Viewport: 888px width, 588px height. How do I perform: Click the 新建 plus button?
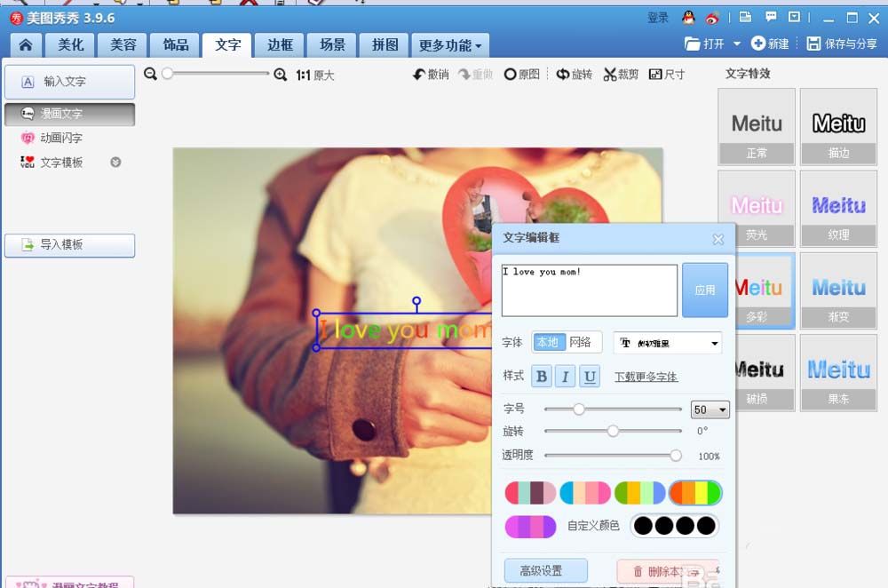(x=770, y=44)
